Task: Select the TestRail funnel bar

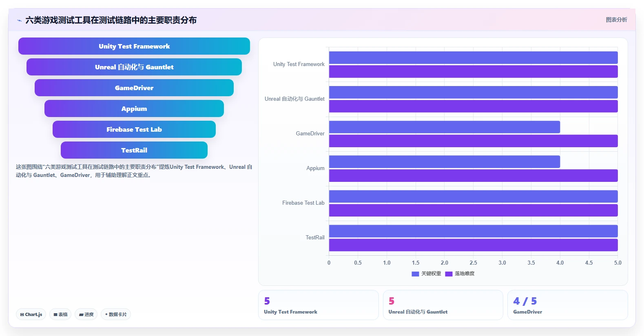Action: [x=134, y=150]
